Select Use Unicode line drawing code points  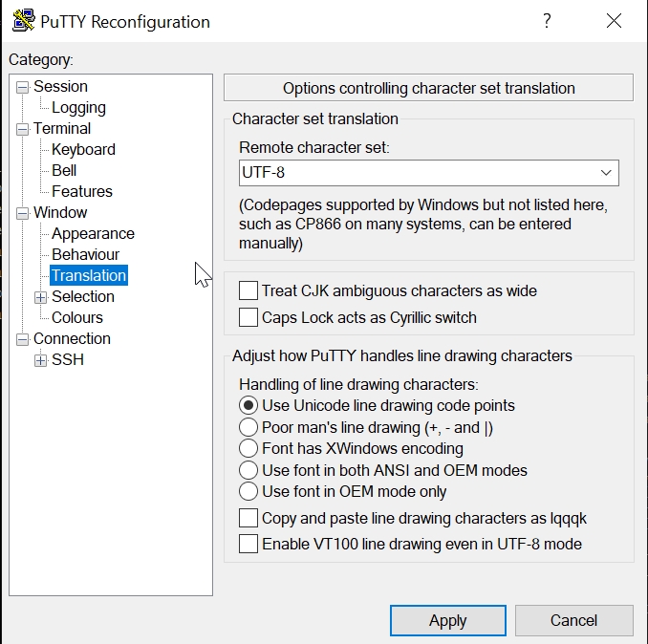pyautogui.click(x=248, y=406)
